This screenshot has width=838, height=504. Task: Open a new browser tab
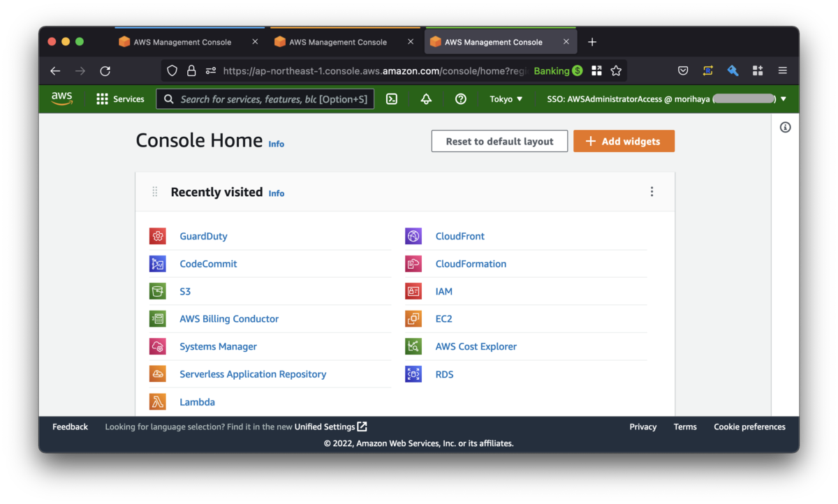592,42
